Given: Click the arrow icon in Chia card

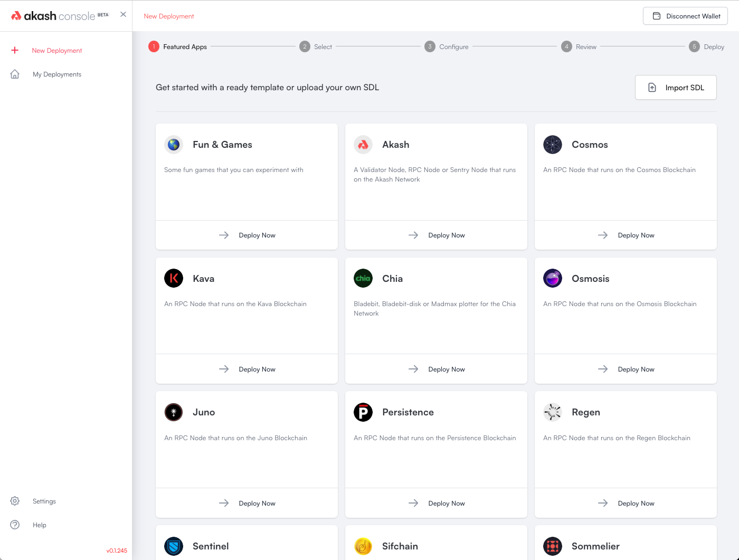Looking at the screenshot, I should pyautogui.click(x=413, y=369).
